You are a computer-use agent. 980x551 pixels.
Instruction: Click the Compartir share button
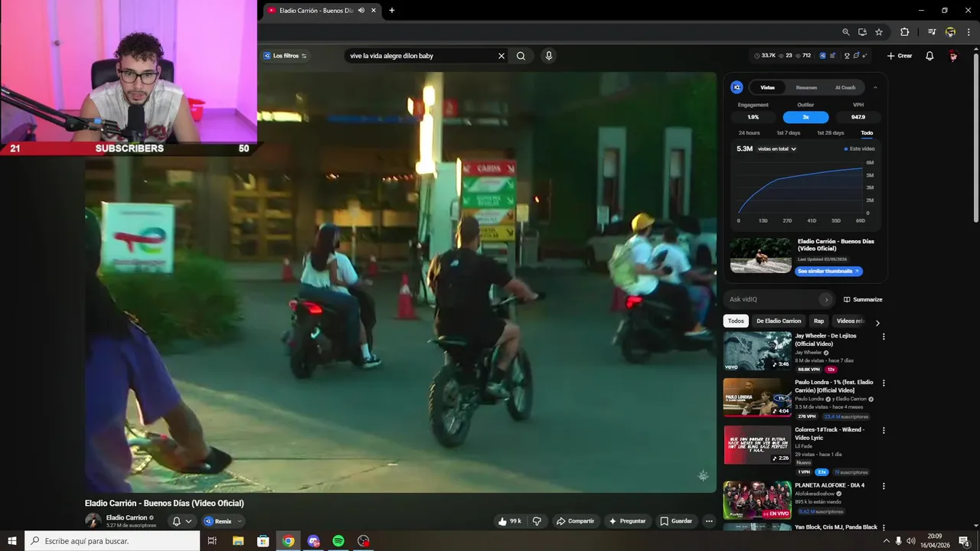575,521
